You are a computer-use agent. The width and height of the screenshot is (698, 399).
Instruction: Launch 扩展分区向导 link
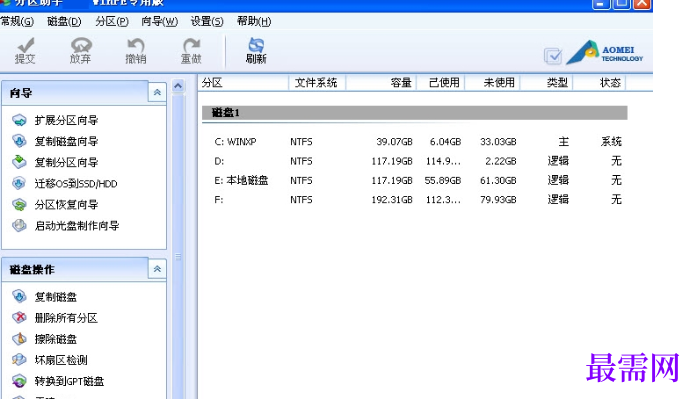click(66, 120)
